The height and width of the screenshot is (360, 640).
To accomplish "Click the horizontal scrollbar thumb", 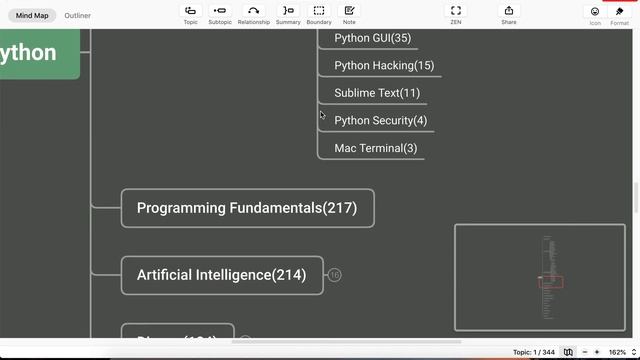I will click(x=346, y=342).
